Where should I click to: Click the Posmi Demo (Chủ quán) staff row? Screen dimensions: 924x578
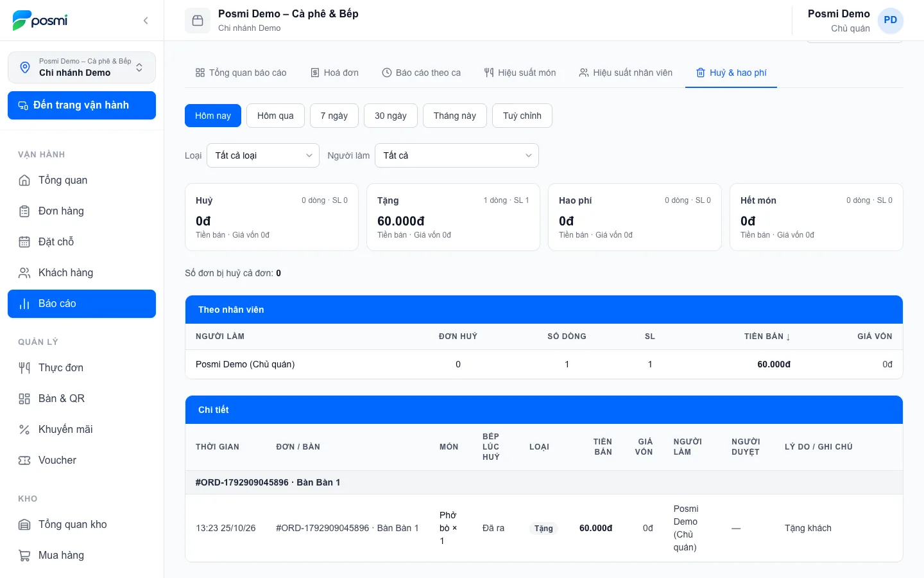(x=544, y=364)
